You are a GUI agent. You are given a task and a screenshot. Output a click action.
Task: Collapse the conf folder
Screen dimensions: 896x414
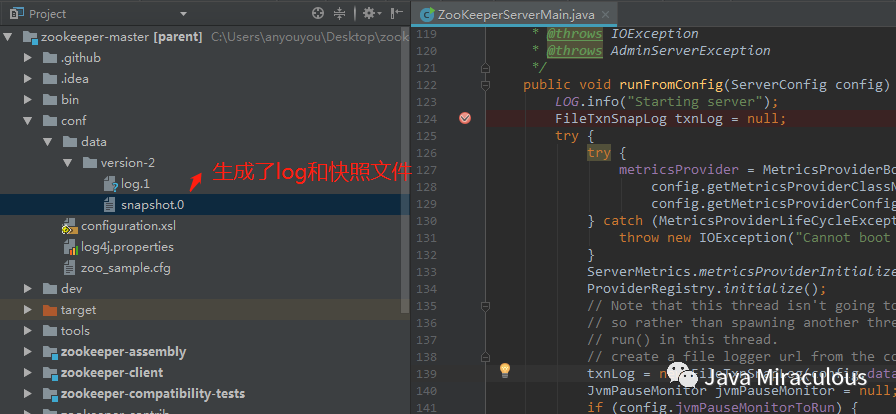click(x=27, y=121)
